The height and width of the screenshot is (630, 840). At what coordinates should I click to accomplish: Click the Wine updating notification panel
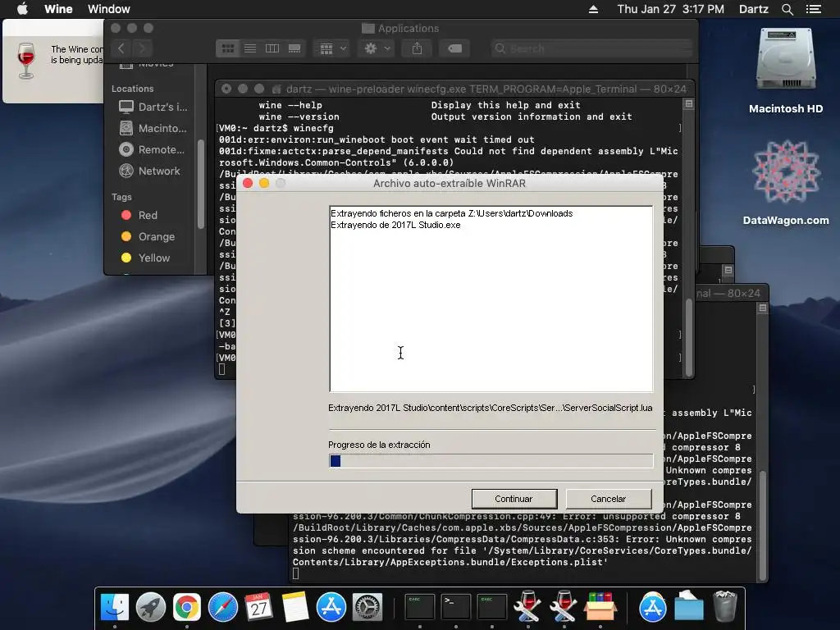53,62
